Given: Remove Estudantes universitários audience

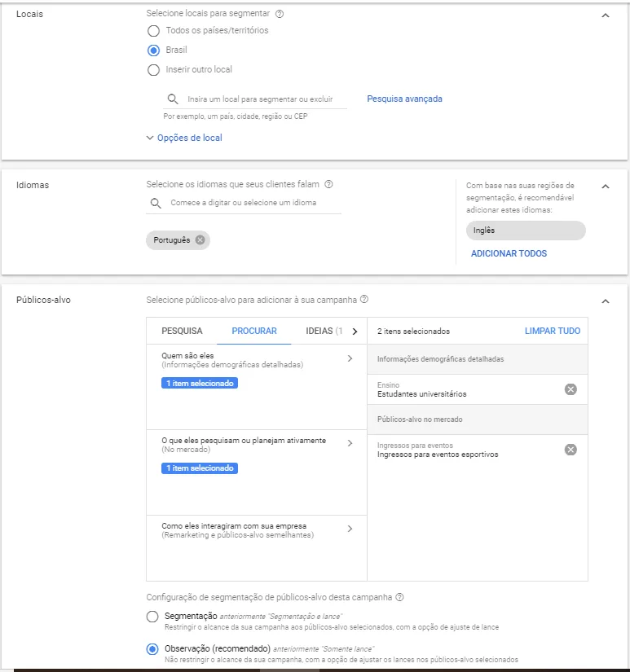Looking at the screenshot, I should 571,389.
